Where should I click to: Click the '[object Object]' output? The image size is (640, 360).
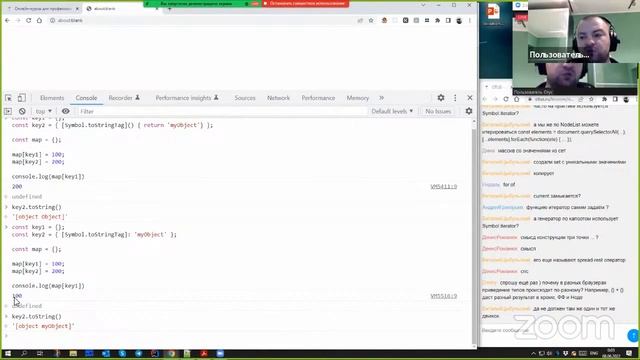40,217
